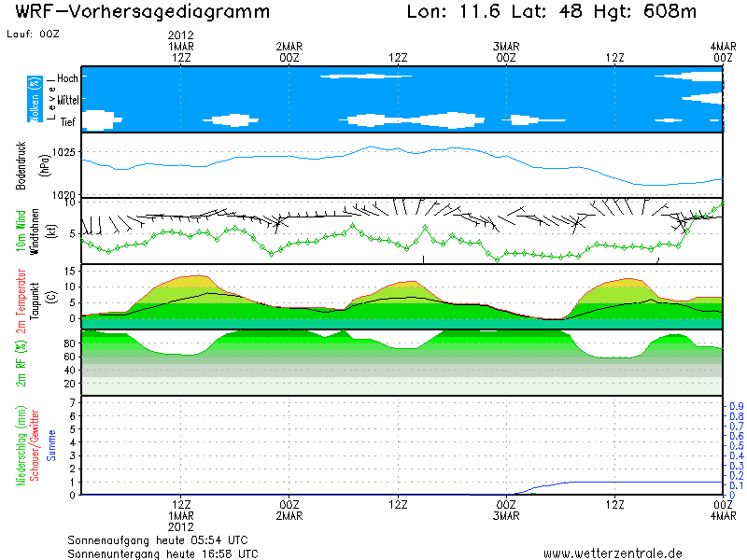Select the 15 temperature tick value
The height and width of the screenshot is (560, 747).
(69, 271)
